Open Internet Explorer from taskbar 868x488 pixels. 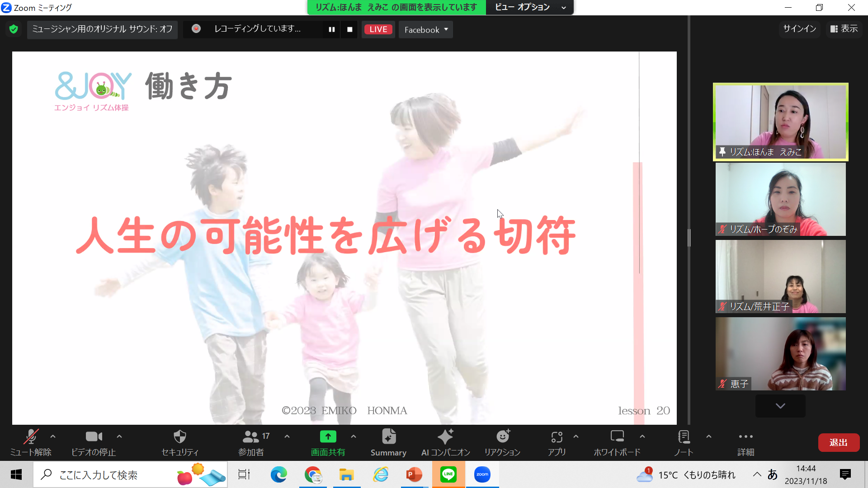[x=381, y=474]
